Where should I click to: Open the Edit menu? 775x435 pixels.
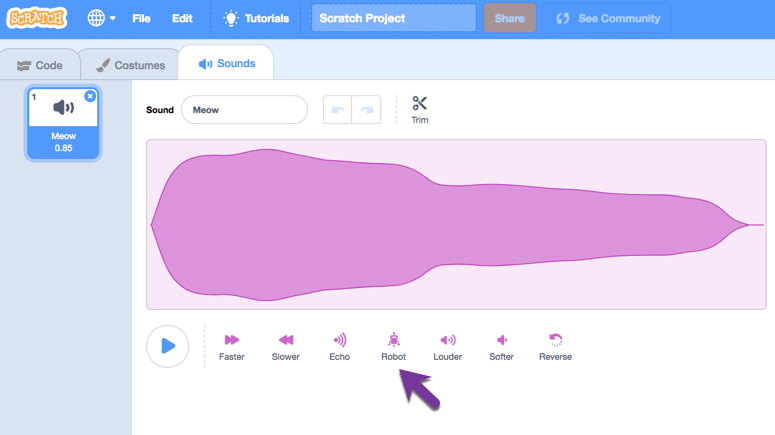click(x=182, y=18)
